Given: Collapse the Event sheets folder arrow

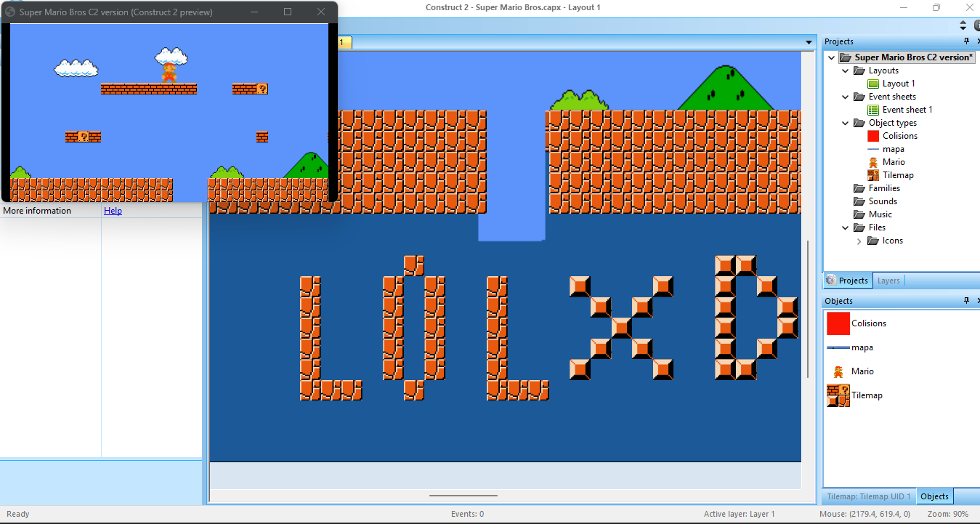Looking at the screenshot, I should pyautogui.click(x=846, y=97).
